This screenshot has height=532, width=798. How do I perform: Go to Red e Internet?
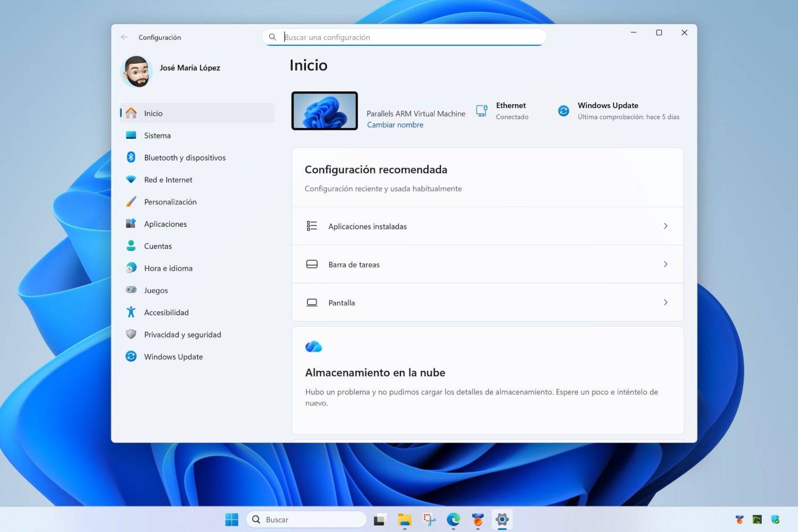point(197,180)
